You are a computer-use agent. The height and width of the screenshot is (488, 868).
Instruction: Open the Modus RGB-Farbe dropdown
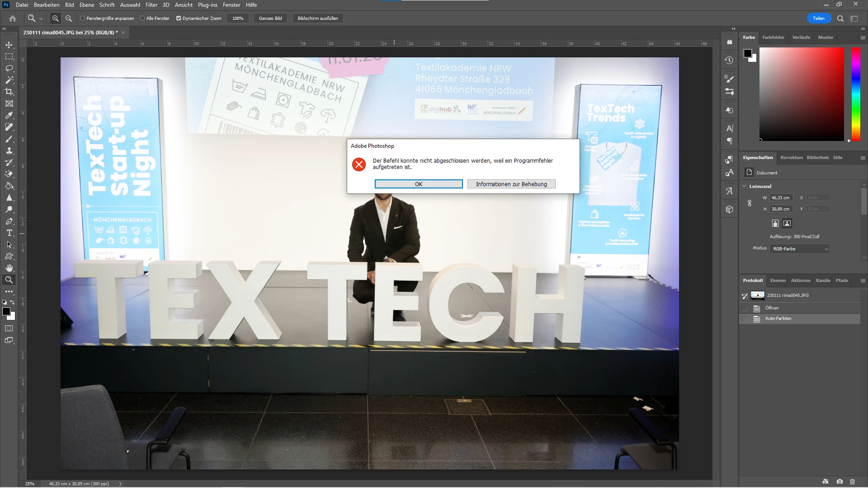[x=799, y=249]
